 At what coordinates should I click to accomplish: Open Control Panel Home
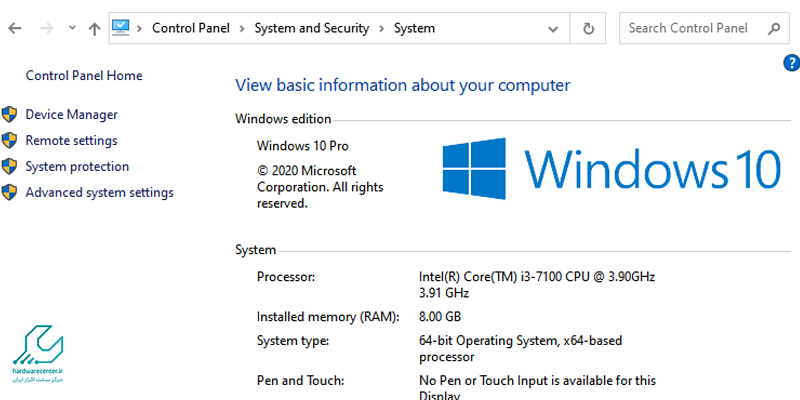click(x=84, y=76)
